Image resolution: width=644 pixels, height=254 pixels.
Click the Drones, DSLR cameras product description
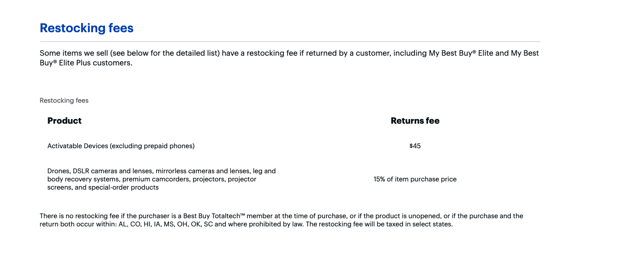(162, 179)
